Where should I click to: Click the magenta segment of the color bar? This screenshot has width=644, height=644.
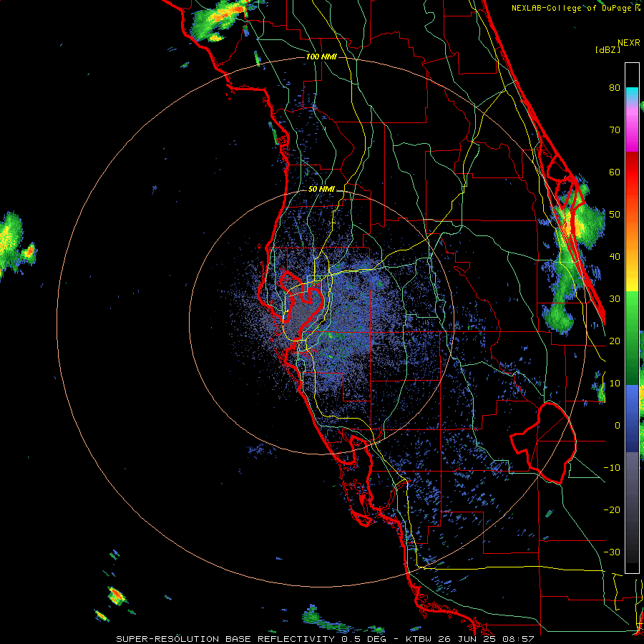click(632, 127)
